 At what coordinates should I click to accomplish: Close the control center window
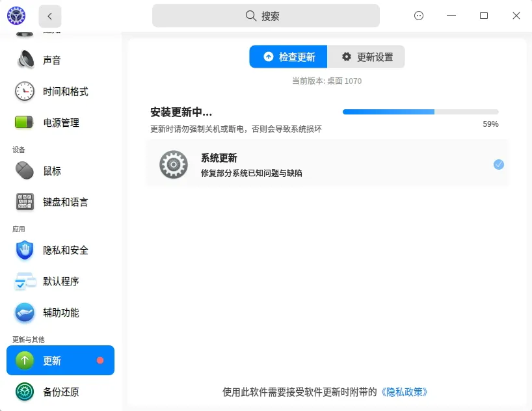pos(516,16)
